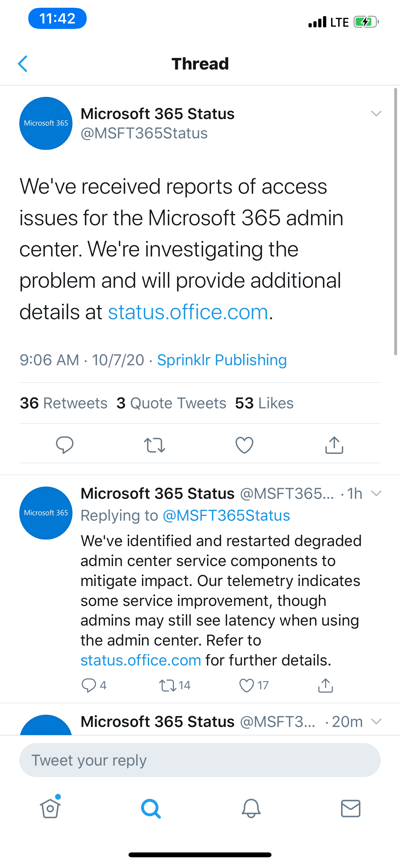Open the Notifications bell tab
Image resolution: width=400 pixels, height=865 pixels.
pyautogui.click(x=250, y=809)
